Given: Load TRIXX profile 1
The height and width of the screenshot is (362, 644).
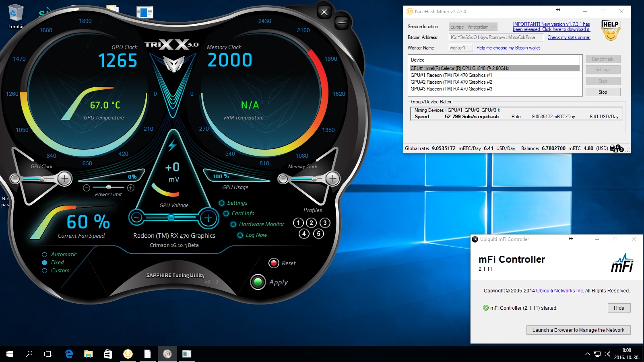Looking at the screenshot, I should coord(298,223).
